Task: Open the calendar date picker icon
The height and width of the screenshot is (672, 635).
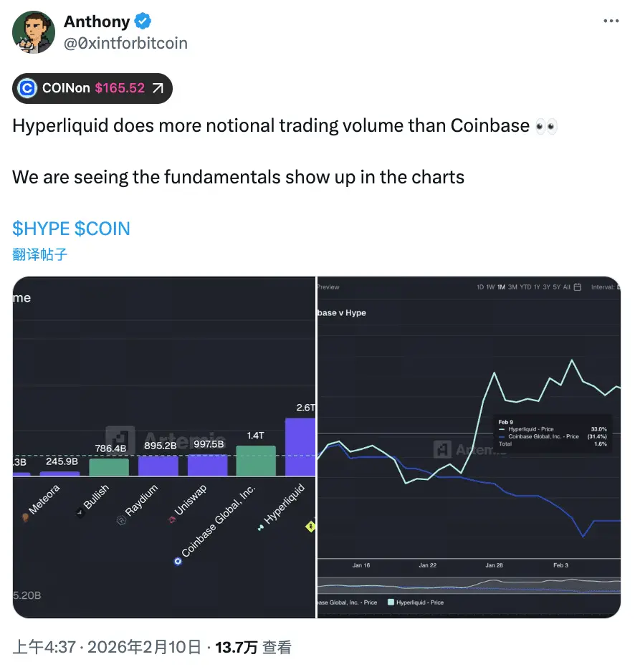Action: point(577,287)
